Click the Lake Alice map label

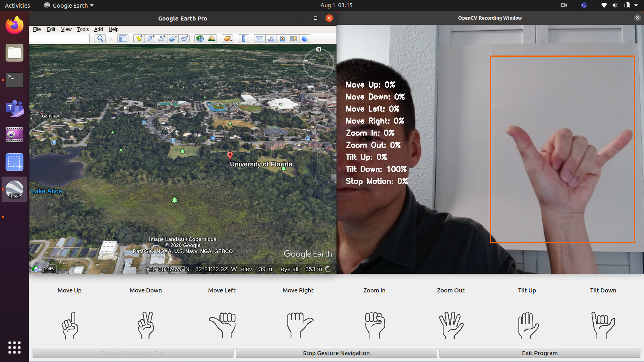(47, 191)
